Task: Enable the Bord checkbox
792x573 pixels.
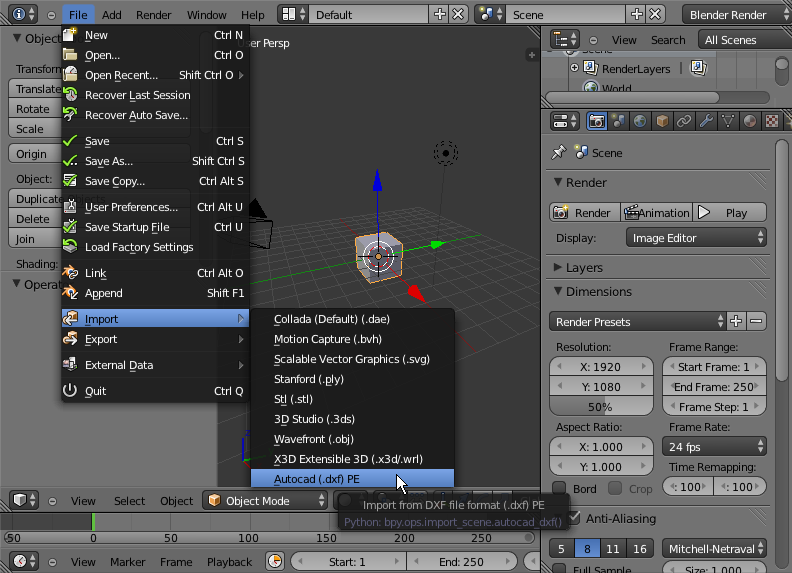Action: (559, 488)
